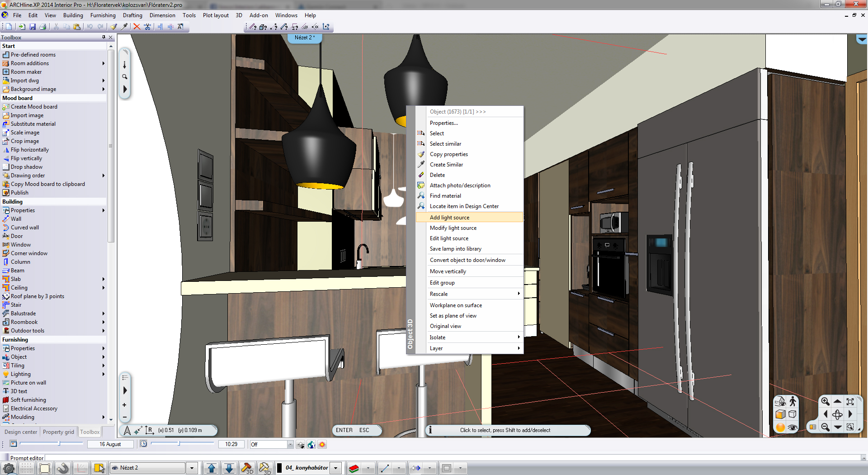Open the 04_konyhabútor layer dropdown
The height and width of the screenshot is (475, 868).
click(336, 468)
